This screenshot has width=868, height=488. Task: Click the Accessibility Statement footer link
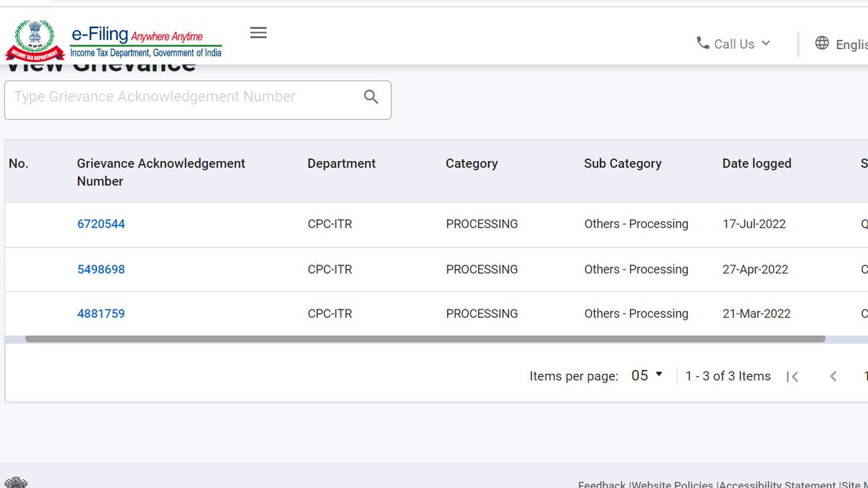(778, 484)
